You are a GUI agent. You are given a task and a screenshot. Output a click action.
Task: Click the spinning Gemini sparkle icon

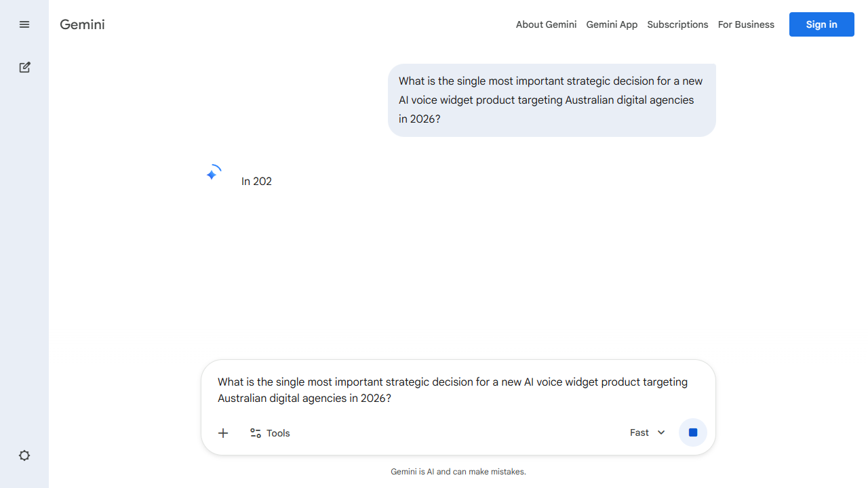click(x=212, y=174)
